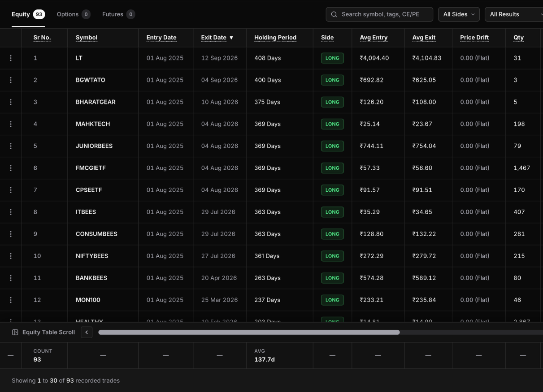Click the ₹625.05 avg exit value
Image resolution: width=543 pixels, height=392 pixels.
tap(424, 80)
